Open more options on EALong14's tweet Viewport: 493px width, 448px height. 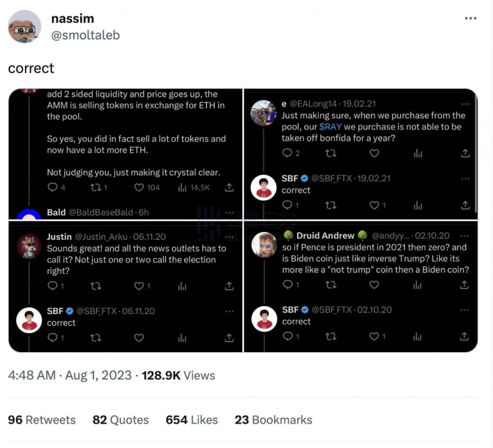pyautogui.click(x=465, y=104)
